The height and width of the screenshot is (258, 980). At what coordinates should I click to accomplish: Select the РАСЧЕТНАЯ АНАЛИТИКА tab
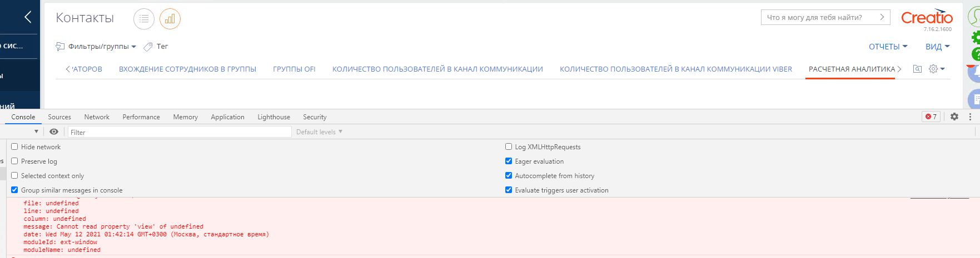[852, 69]
